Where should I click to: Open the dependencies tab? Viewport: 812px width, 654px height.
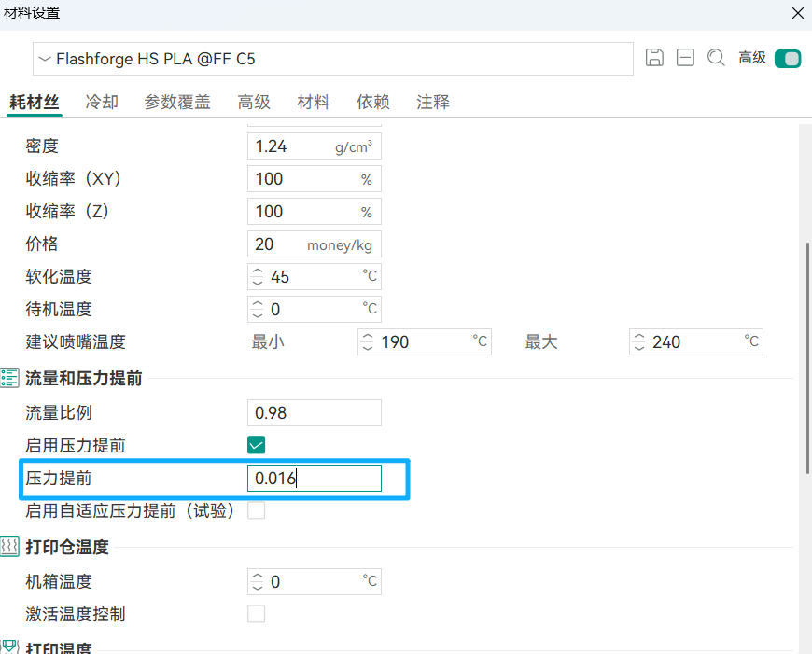tap(373, 103)
